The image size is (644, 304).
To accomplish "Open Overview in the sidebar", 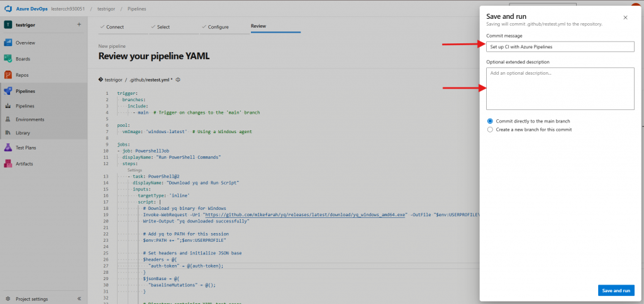I will point(25,43).
